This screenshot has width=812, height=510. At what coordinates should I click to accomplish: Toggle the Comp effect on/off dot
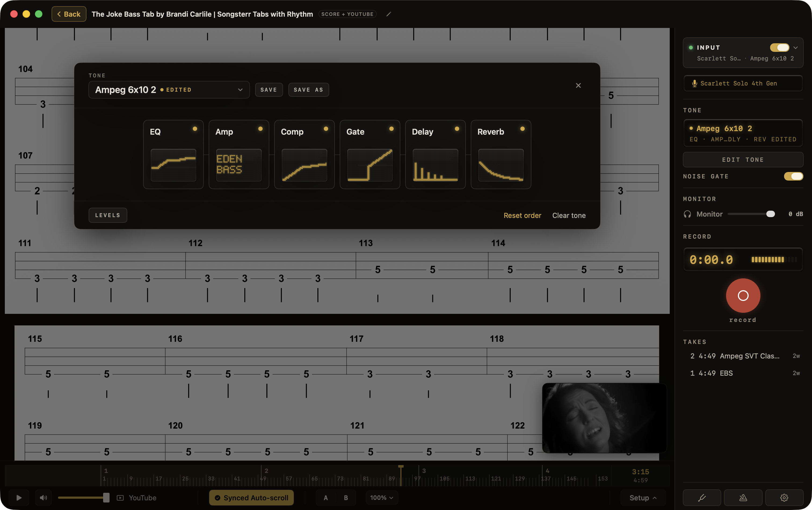tap(326, 128)
